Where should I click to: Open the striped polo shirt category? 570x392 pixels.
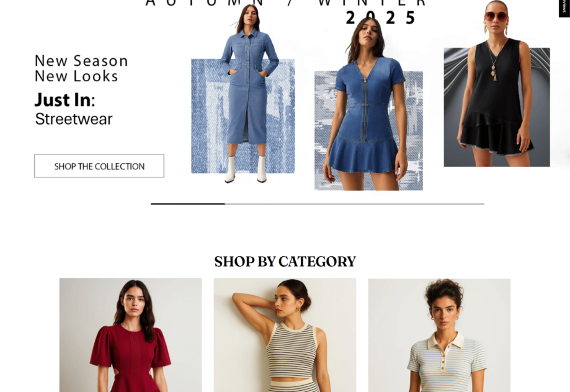click(x=439, y=335)
